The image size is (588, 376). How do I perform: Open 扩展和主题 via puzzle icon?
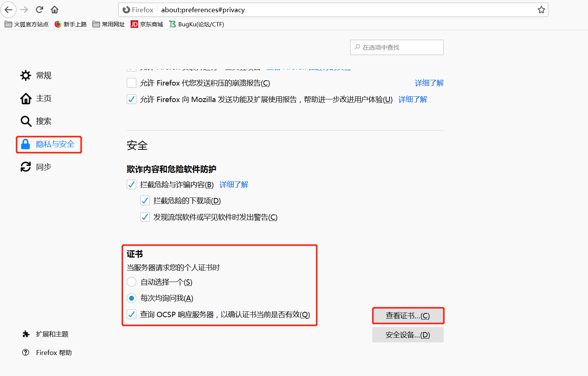(x=25, y=334)
